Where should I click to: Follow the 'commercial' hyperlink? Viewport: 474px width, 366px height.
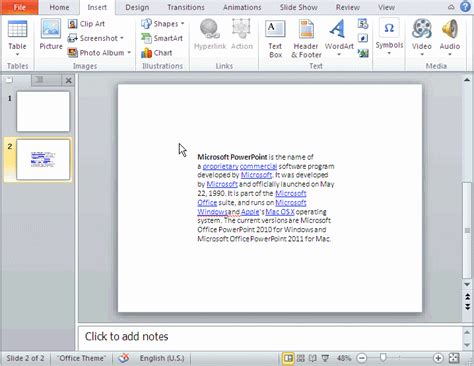[258, 166]
